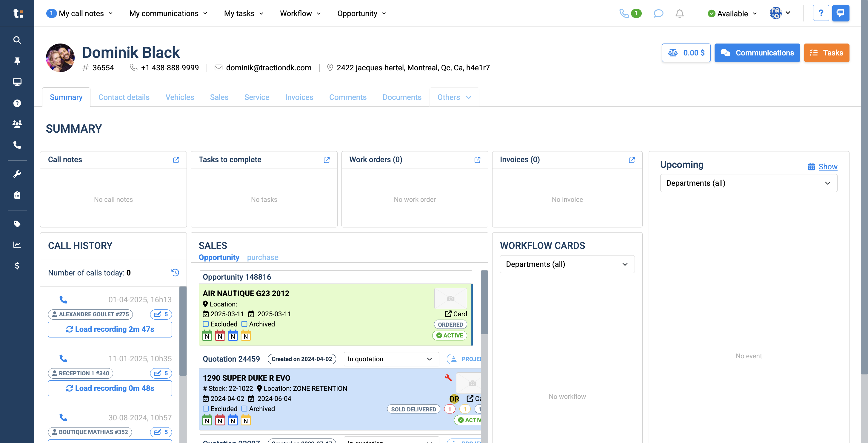Click the wrench icon in sidebar
Viewport: 868px width, 443px height.
(x=17, y=174)
